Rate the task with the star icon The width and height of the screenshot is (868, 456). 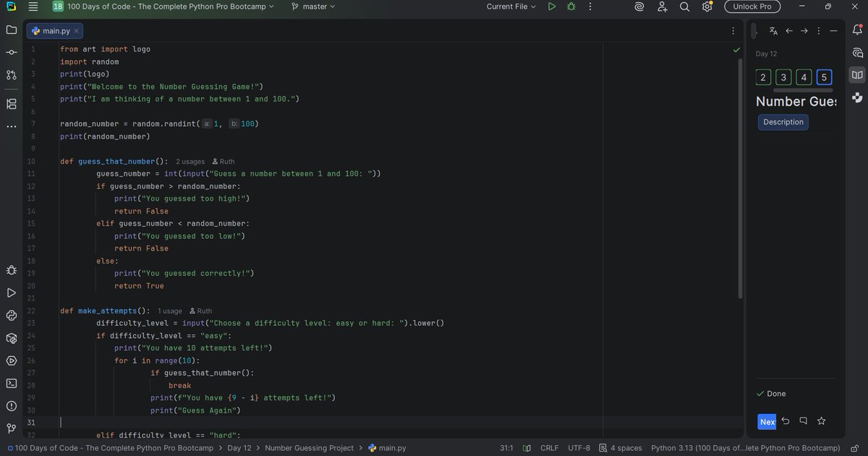(x=821, y=421)
